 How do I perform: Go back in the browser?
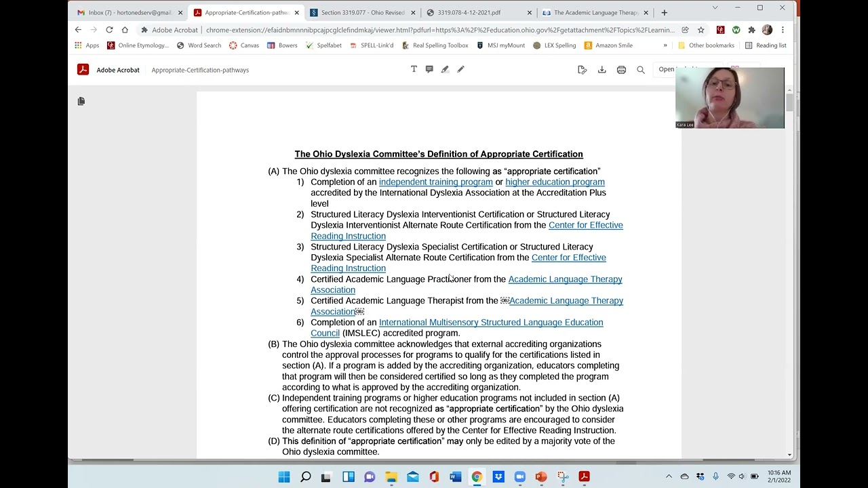pyautogui.click(x=78, y=30)
